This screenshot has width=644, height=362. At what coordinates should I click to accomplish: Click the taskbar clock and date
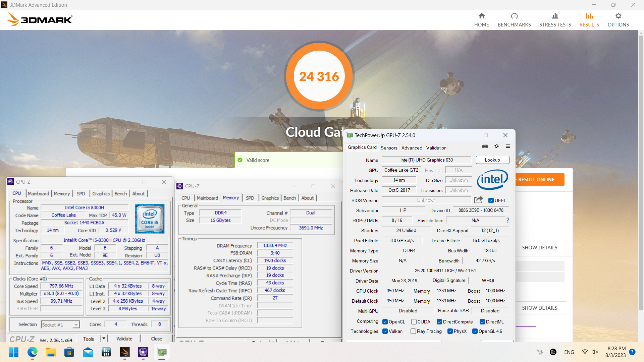point(616,352)
